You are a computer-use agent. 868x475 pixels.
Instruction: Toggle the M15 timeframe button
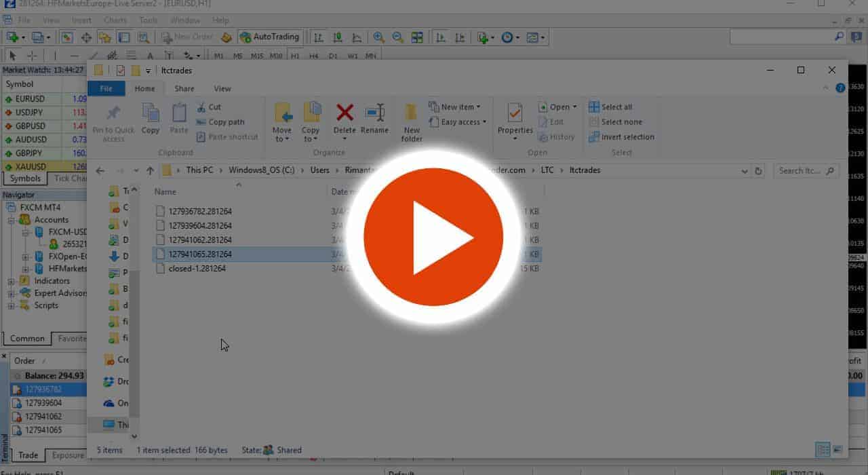[x=256, y=56]
